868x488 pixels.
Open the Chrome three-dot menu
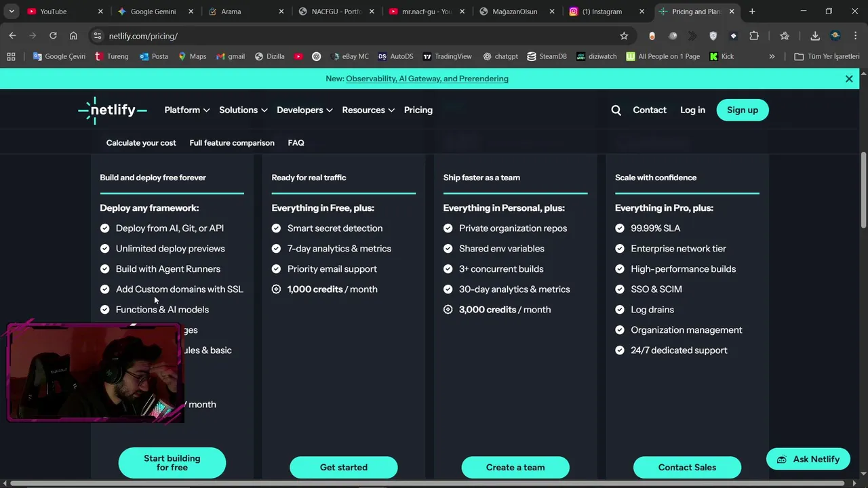[x=855, y=36]
